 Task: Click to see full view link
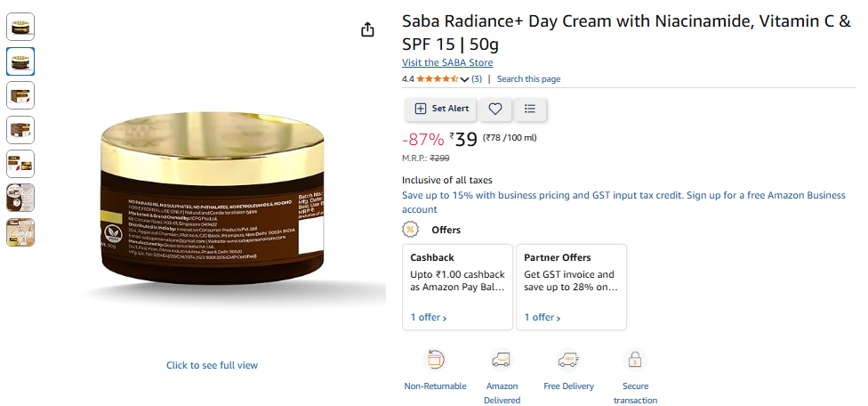click(x=212, y=365)
